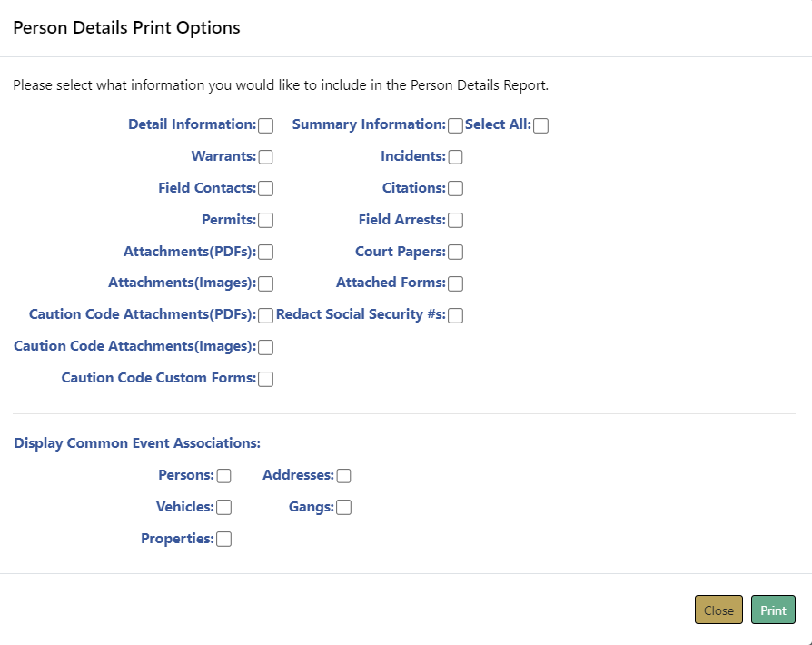Toggle the Addresses association checkbox

click(x=344, y=476)
